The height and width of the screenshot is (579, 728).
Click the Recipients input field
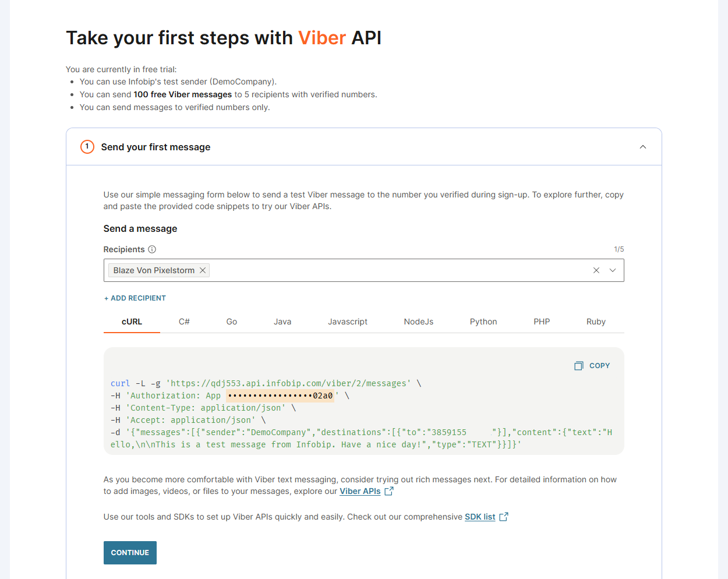click(363, 270)
